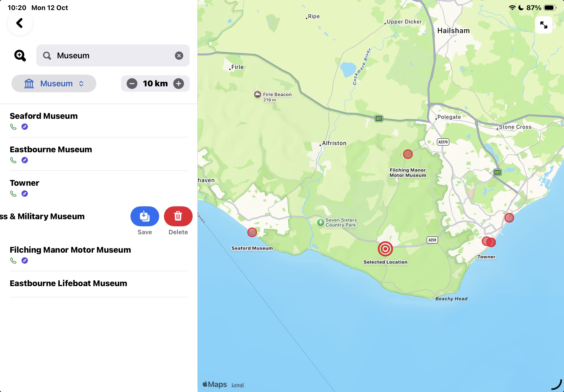The height and width of the screenshot is (392, 564).
Task: Save the Military Museum result
Action: tap(145, 216)
